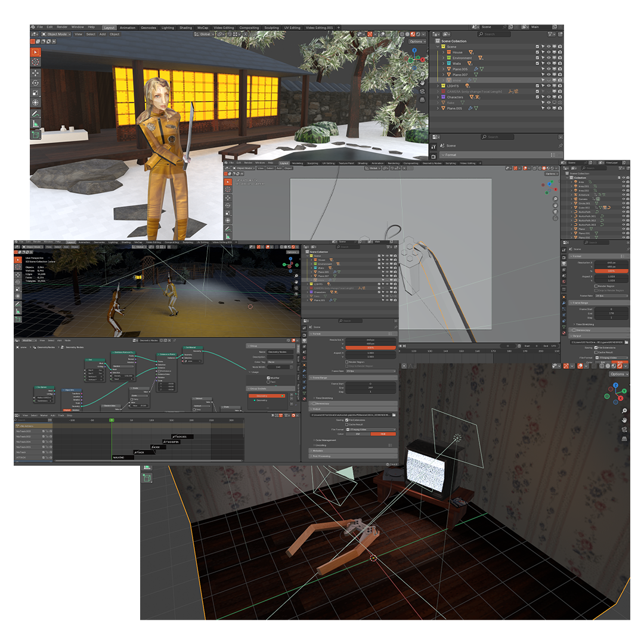Toggle the Modifier checkbox in night duel Group panel
This screenshot has width=644, height=644.
tap(268, 378)
